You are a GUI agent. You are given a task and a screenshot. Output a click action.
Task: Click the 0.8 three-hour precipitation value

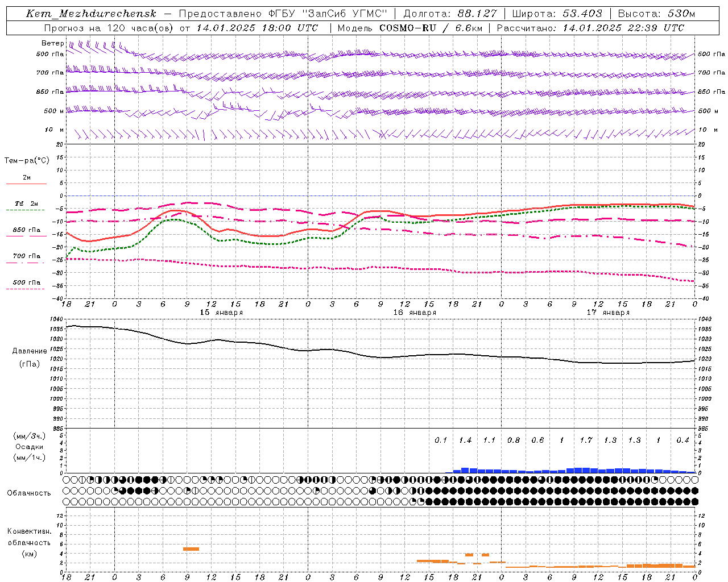click(x=514, y=440)
